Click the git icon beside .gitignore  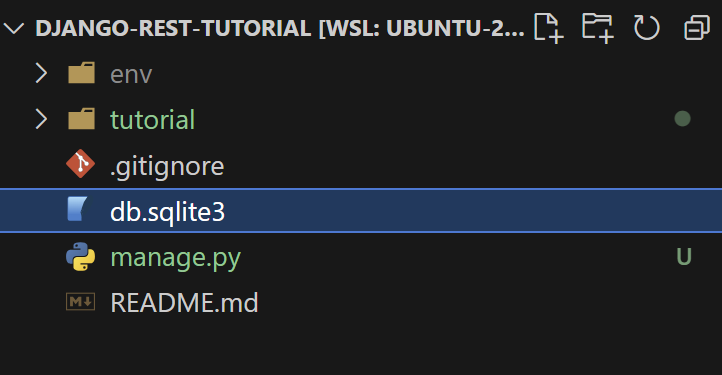coord(81,164)
